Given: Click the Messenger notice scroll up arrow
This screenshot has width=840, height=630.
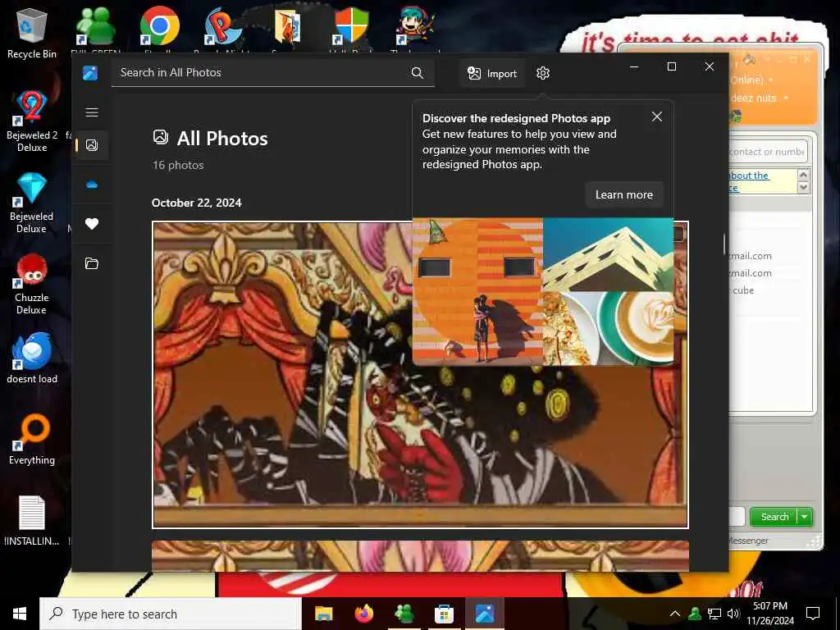Looking at the screenshot, I should [803, 176].
